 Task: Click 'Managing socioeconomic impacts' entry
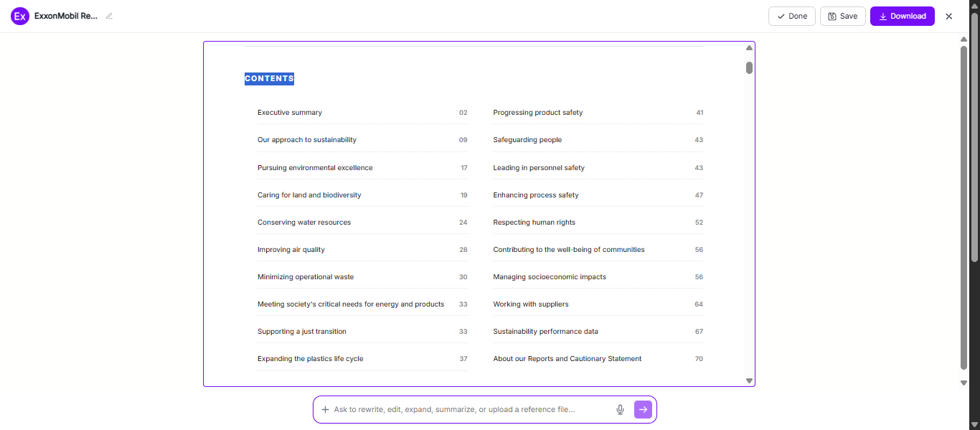550,277
